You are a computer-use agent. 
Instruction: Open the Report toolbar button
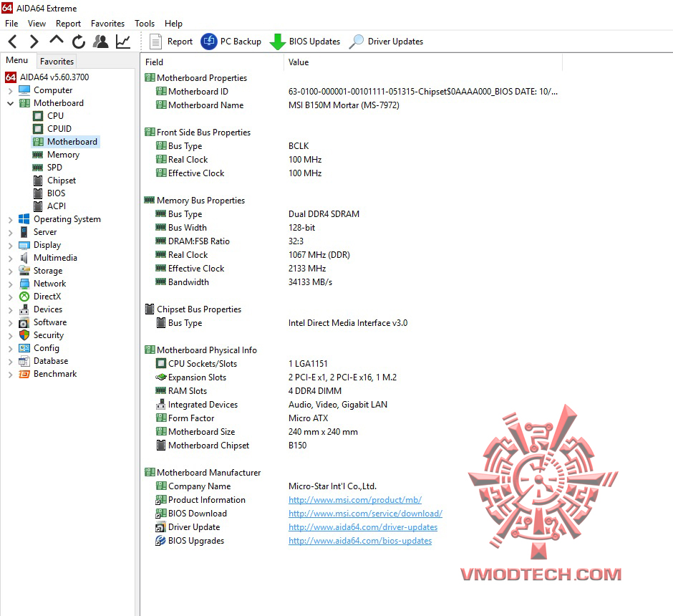click(171, 42)
